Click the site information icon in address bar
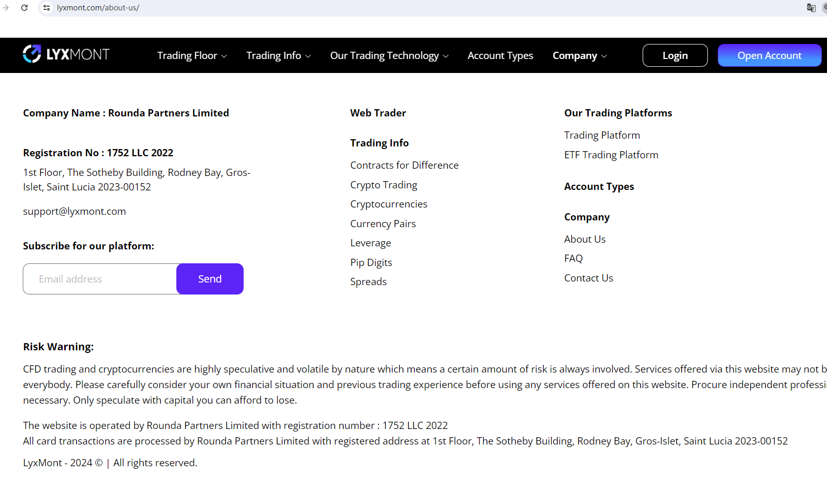The width and height of the screenshot is (827, 504). [x=47, y=8]
